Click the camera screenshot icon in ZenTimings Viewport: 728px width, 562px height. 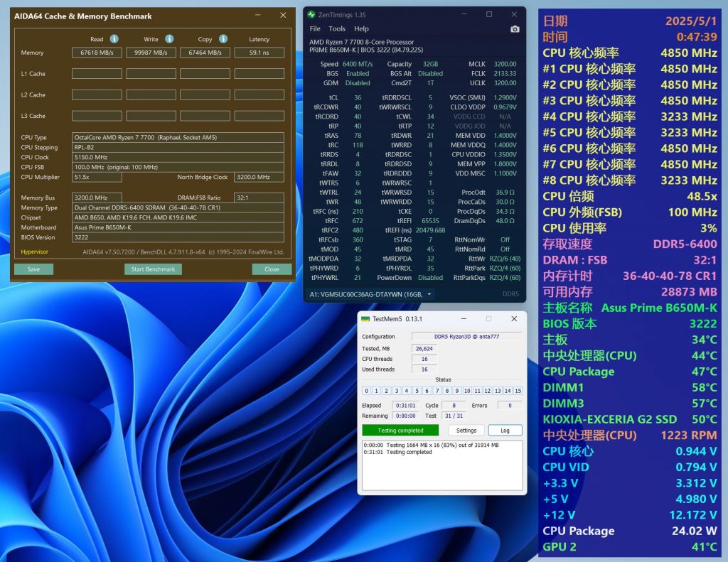tap(514, 28)
